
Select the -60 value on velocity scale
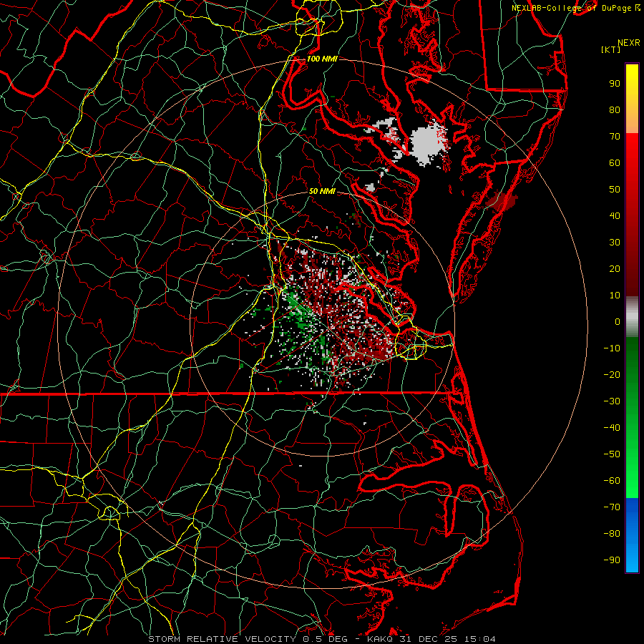(x=612, y=481)
